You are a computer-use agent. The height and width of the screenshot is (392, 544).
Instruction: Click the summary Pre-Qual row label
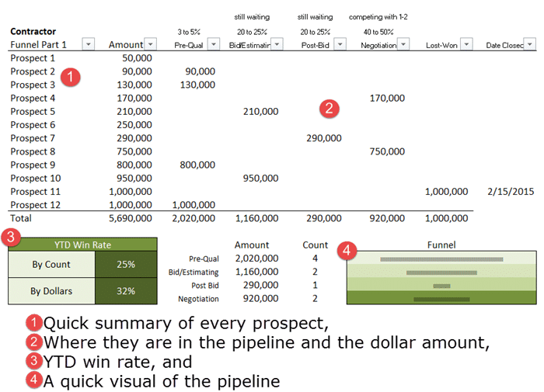[204, 258]
